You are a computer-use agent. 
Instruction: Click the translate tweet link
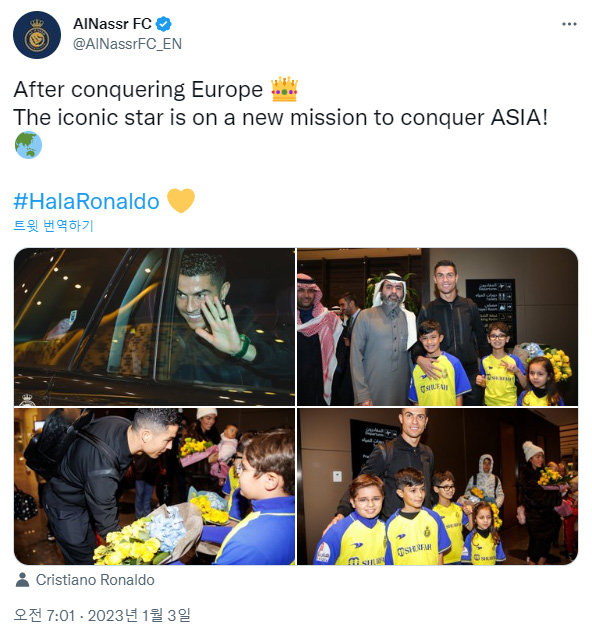pos(54,226)
